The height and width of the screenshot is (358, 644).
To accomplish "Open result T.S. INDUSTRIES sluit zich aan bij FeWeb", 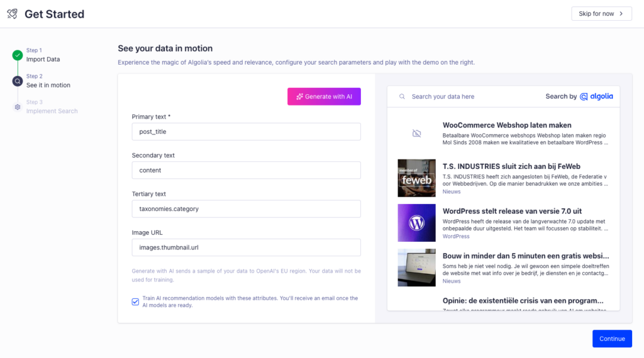I will (511, 166).
